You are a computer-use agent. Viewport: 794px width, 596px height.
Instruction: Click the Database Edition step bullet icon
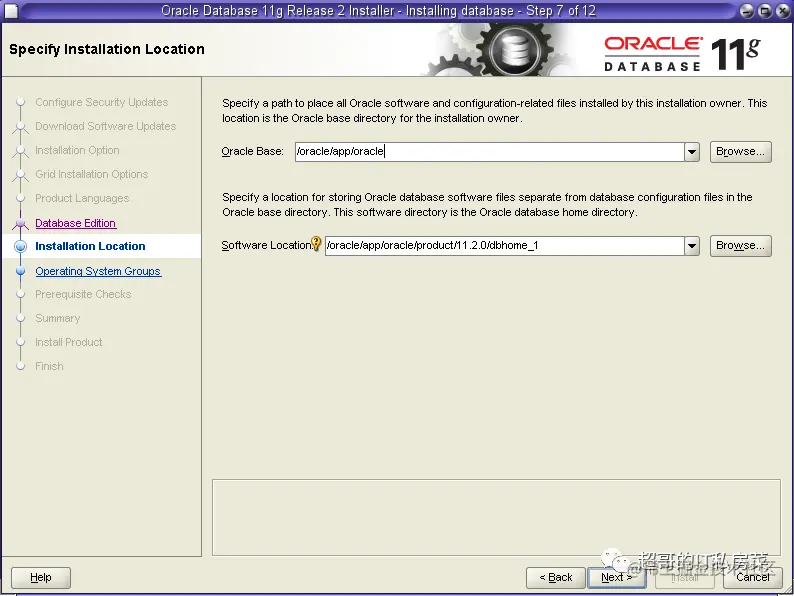[21, 223]
